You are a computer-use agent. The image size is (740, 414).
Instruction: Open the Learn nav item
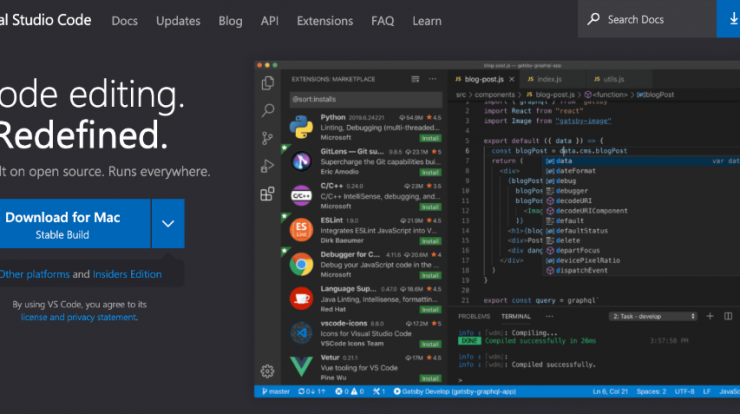coord(427,21)
